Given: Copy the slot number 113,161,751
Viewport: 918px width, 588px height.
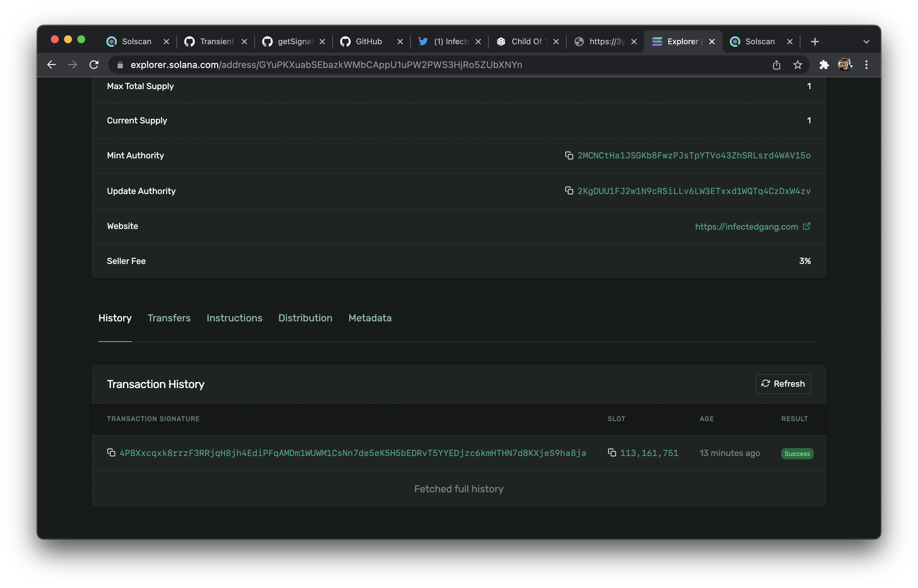Looking at the screenshot, I should pyautogui.click(x=613, y=452).
